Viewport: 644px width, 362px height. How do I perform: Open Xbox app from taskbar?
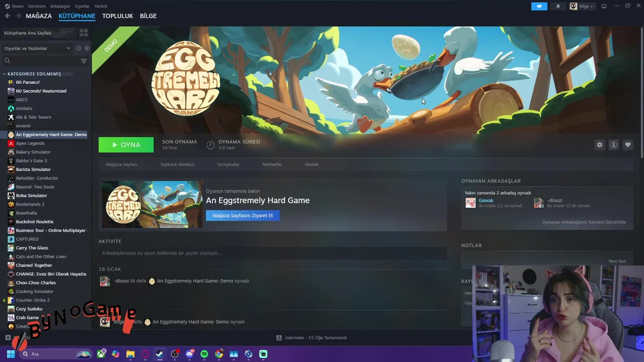[102, 354]
